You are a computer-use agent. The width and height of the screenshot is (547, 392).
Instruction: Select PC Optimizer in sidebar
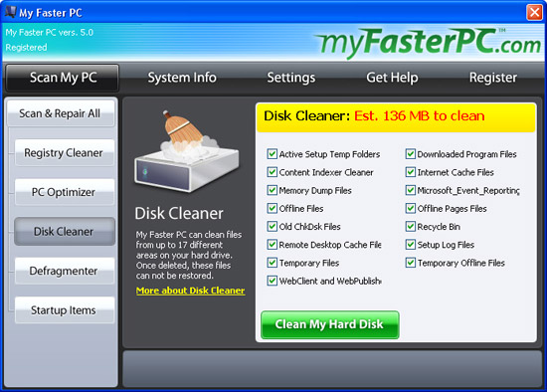coord(65,192)
